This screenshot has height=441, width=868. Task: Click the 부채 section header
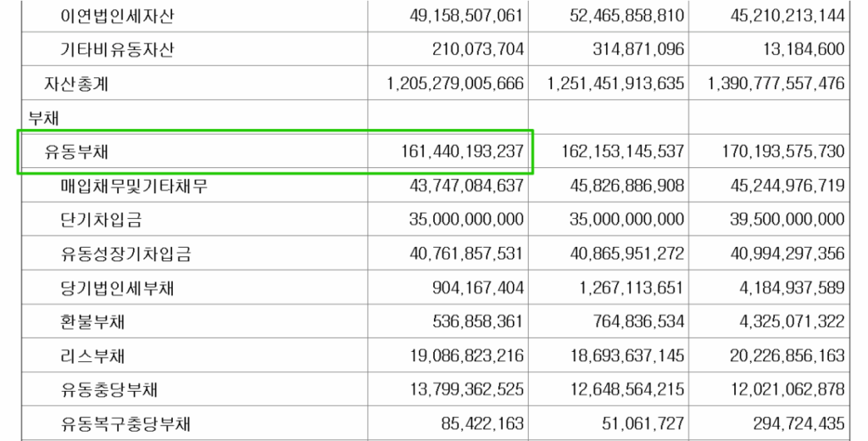coord(43,118)
